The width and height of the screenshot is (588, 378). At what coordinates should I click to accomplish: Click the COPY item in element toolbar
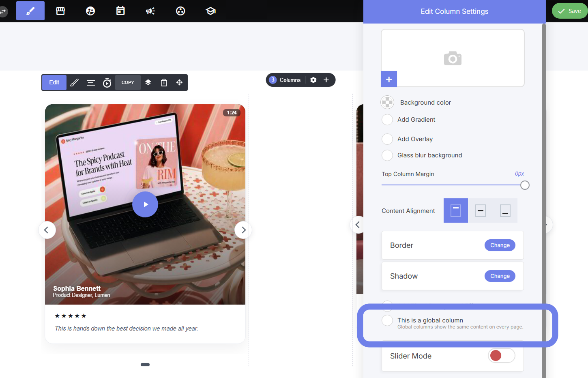[x=128, y=82]
